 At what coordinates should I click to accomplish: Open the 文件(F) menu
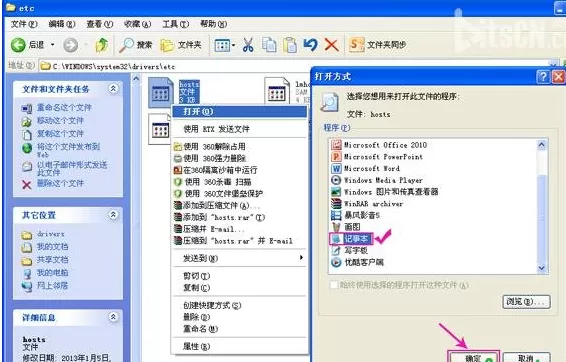(24, 24)
